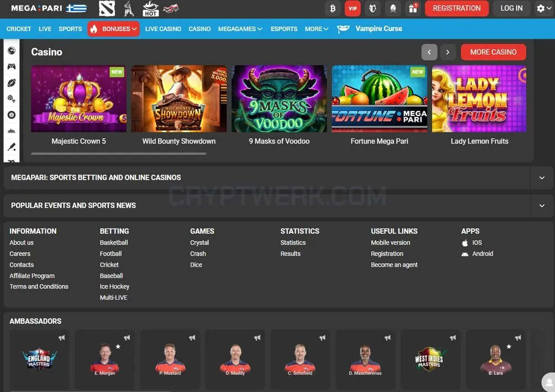The height and width of the screenshot is (392, 555).
Task: Select the 8-ball billiards icon in sidebar
Action: click(x=12, y=115)
